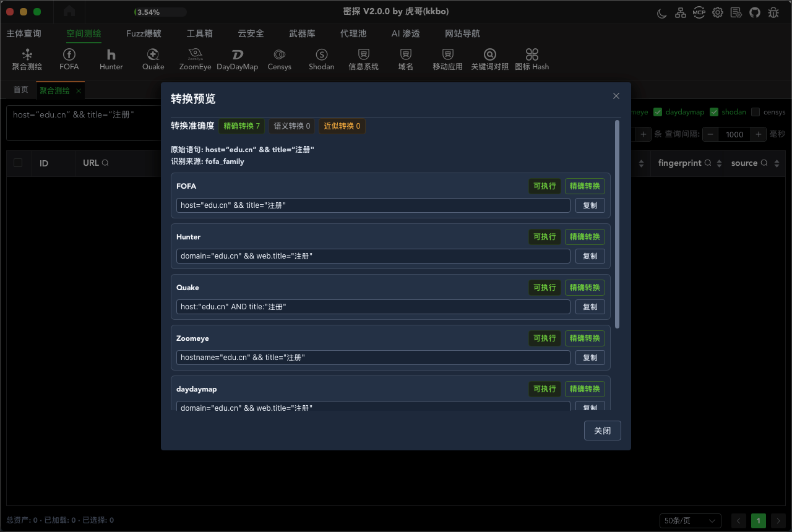Open the Hunter tool in the toolbar
The height and width of the screenshot is (532, 792).
[111, 59]
